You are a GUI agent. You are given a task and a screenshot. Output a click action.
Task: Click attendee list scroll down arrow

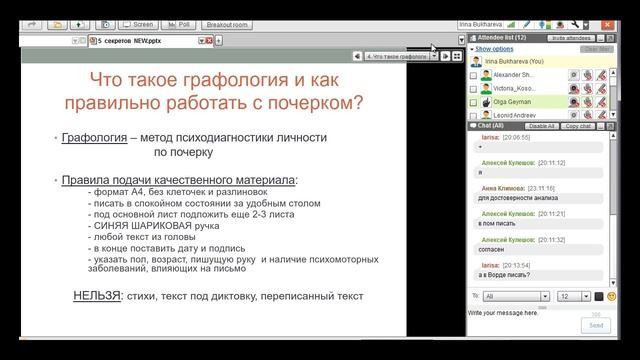tap(613, 115)
